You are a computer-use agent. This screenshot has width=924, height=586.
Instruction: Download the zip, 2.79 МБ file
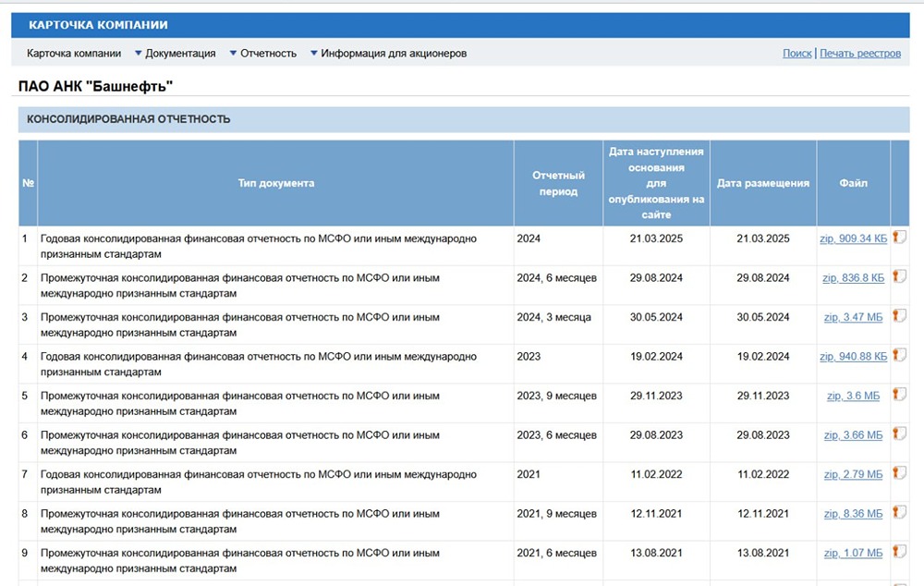coord(853,474)
